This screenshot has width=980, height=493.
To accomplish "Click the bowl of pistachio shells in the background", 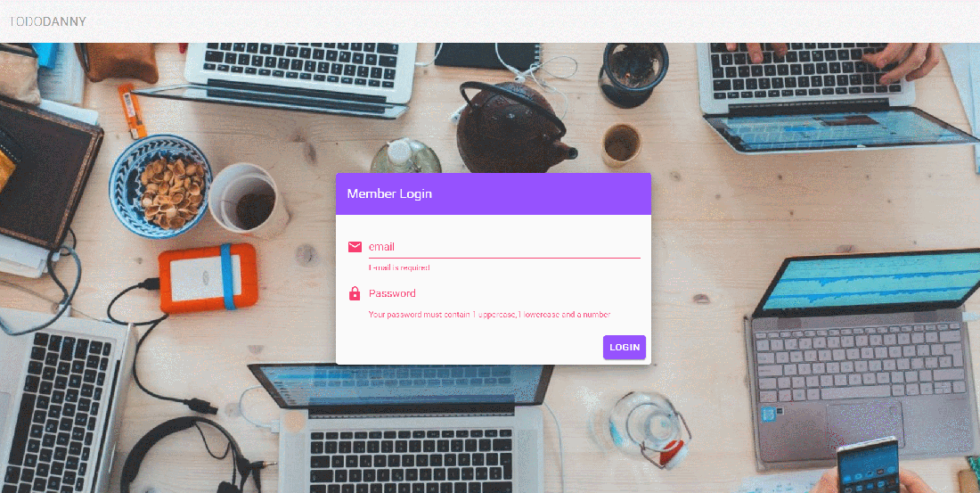I will pyautogui.click(x=160, y=186).
